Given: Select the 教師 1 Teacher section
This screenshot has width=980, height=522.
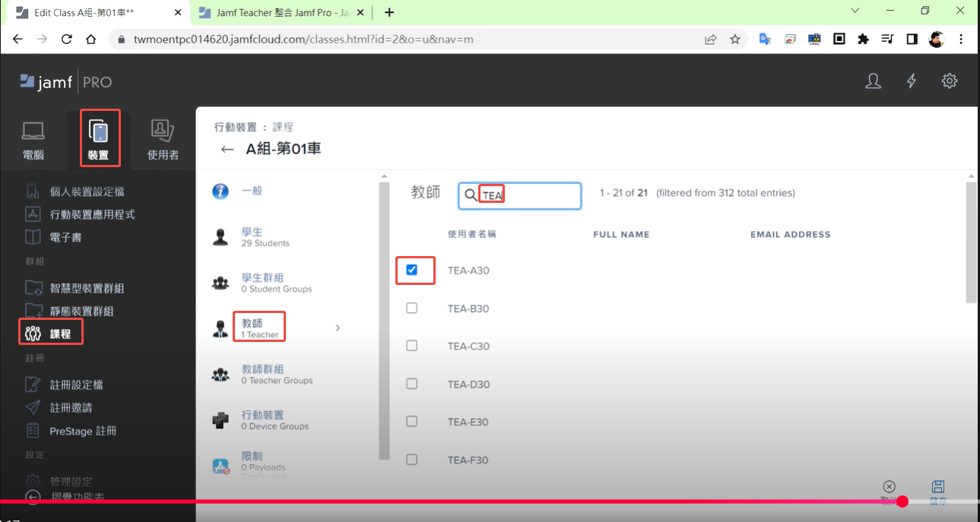Looking at the screenshot, I should [x=260, y=328].
